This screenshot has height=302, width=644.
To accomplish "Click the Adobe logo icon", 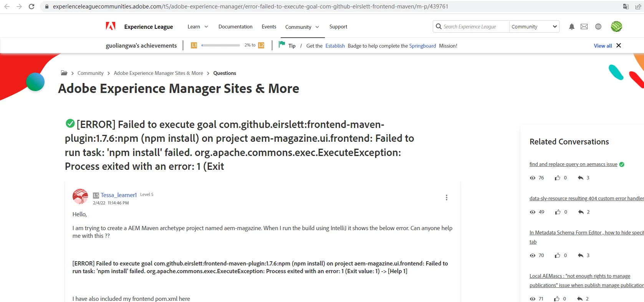I will (111, 26).
